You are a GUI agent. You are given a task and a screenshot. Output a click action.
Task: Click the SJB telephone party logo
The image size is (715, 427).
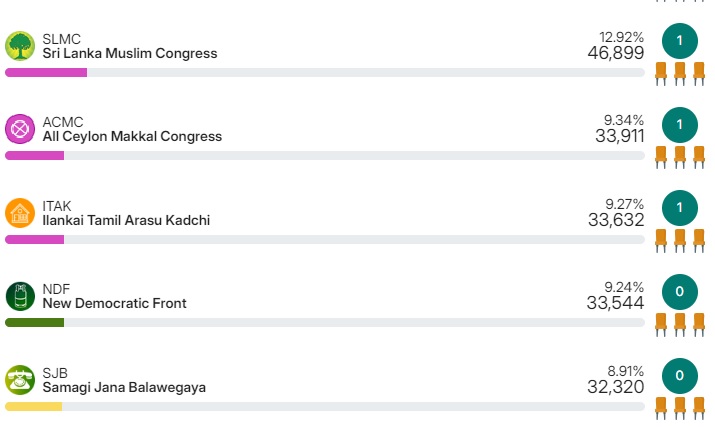20,380
